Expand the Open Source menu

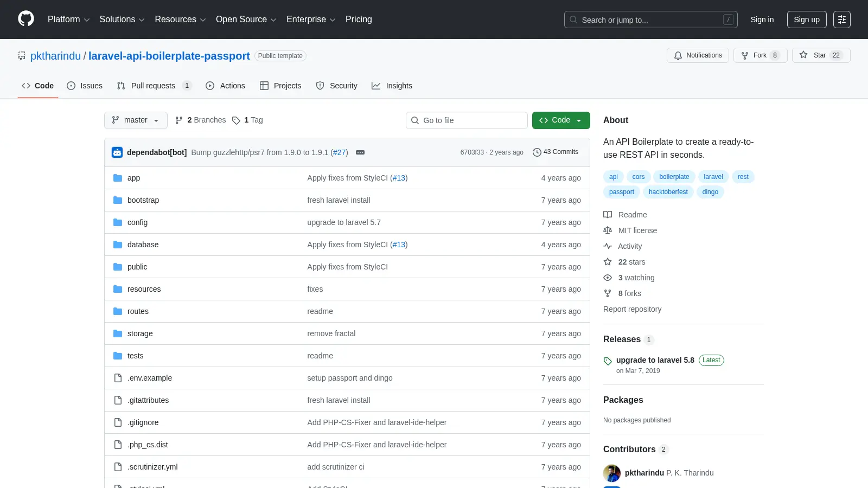(x=246, y=20)
